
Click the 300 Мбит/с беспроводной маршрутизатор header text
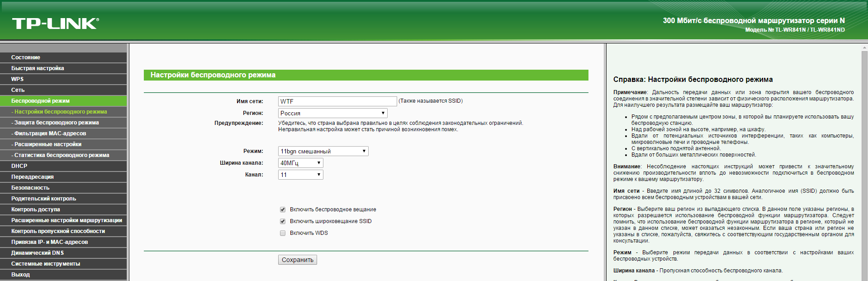[x=754, y=20]
